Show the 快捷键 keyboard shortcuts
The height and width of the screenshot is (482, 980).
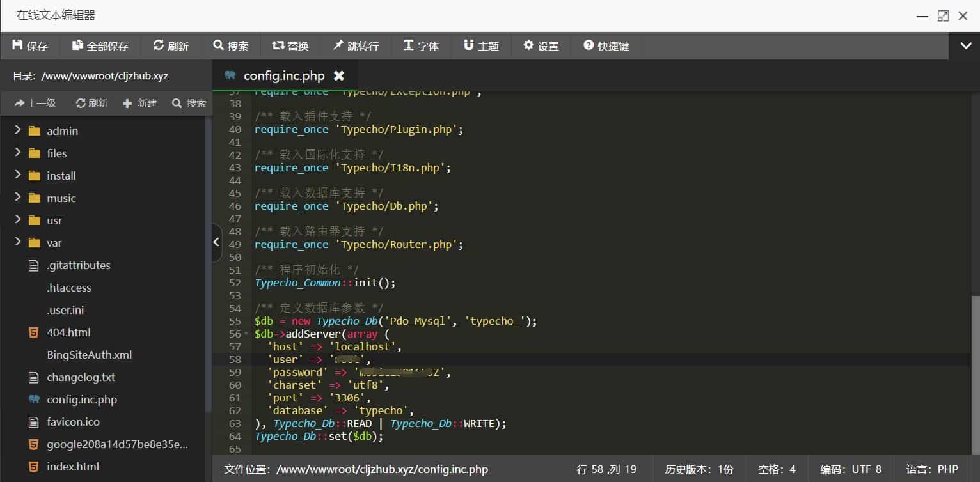tap(606, 46)
